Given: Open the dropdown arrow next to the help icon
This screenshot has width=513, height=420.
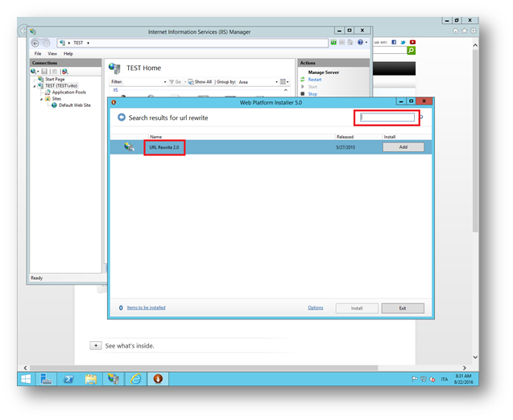Looking at the screenshot, I should (x=366, y=43).
